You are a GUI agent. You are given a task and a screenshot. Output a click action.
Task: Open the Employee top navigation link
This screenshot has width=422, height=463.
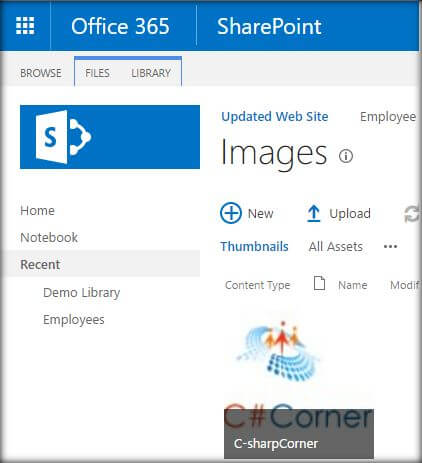[x=388, y=117]
